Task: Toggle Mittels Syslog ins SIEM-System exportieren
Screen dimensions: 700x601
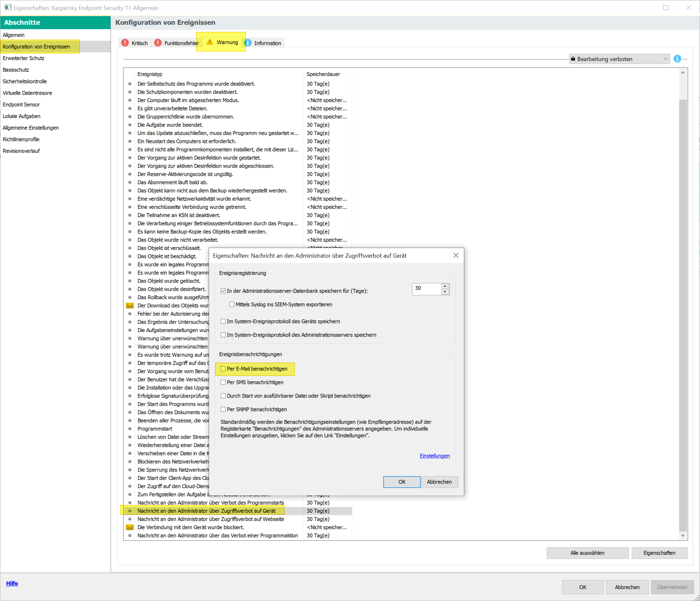Action: pyautogui.click(x=232, y=304)
